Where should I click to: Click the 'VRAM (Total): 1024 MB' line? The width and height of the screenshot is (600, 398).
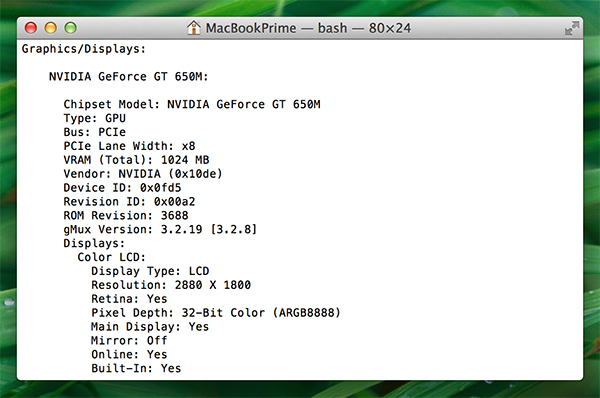coord(136,160)
